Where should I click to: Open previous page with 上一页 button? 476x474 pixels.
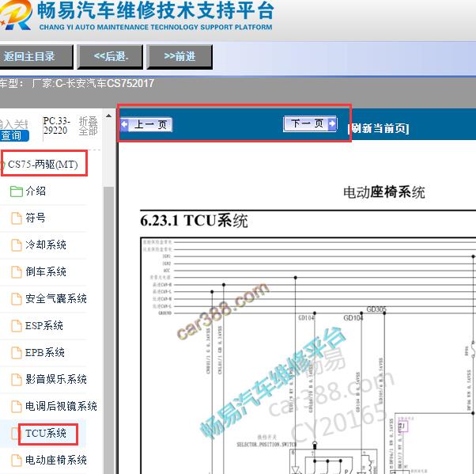tap(146, 124)
